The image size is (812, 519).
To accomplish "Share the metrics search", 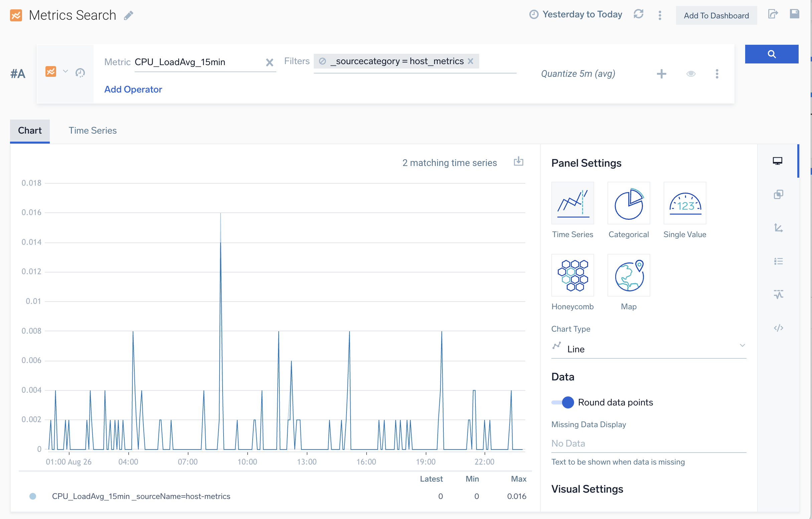I will coord(773,14).
